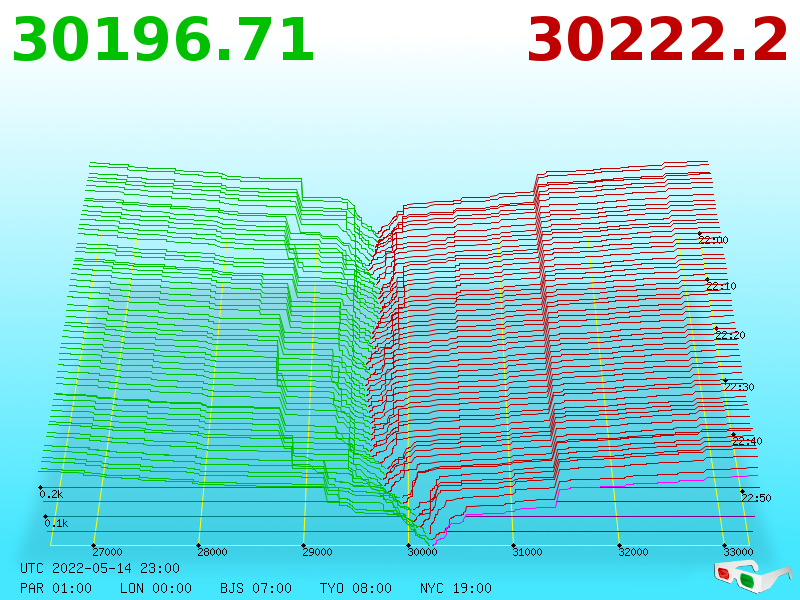Click the 3D anaglyph glasses icon
The image size is (800, 600).
(753, 577)
